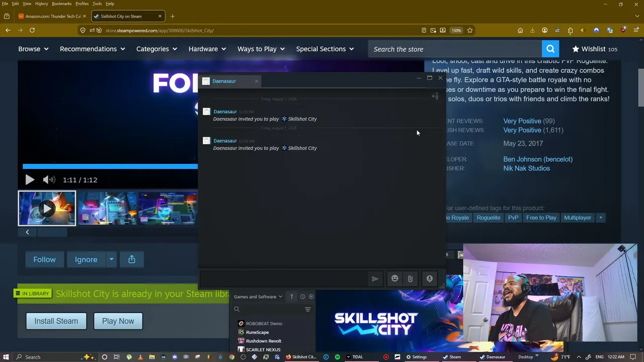
Task: Open the Profiles menu
Action: point(82,4)
